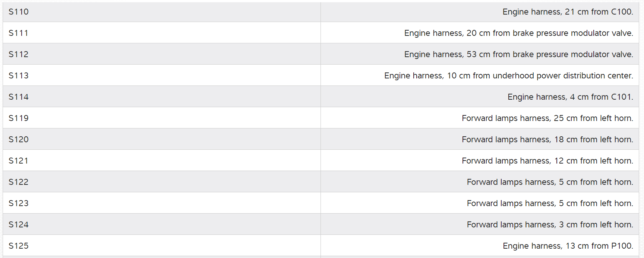Select the underhood power distribution center description

[x=508, y=76]
